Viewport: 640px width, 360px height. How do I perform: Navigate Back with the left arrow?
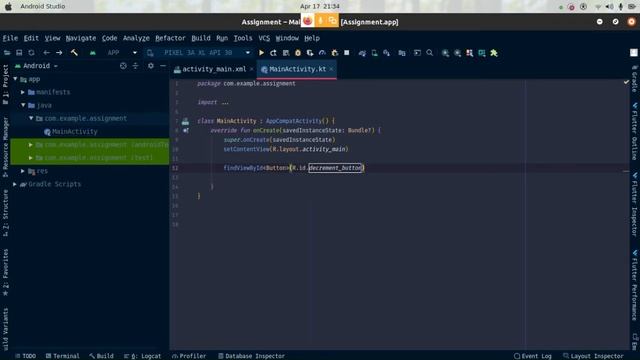(x=47, y=53)
